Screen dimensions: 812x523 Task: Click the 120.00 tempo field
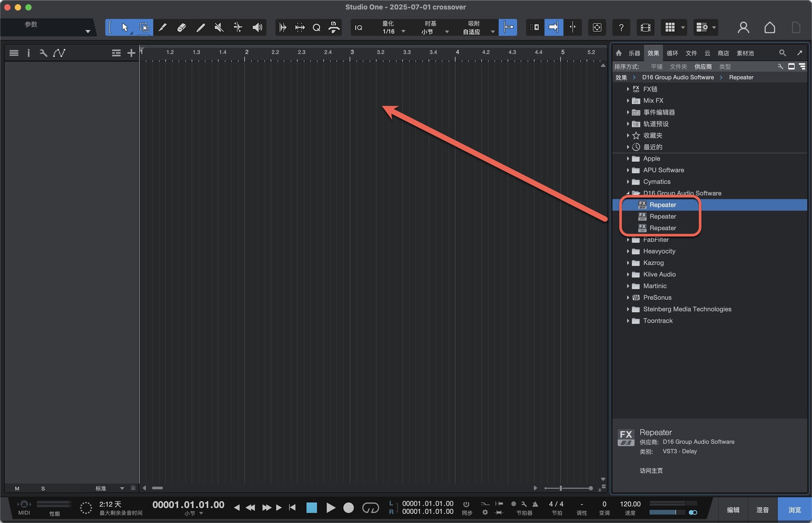pos(630,504)
